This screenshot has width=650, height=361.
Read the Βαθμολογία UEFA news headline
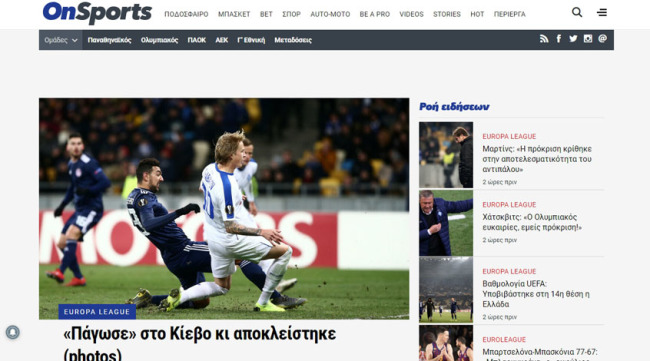pos(536,294)
